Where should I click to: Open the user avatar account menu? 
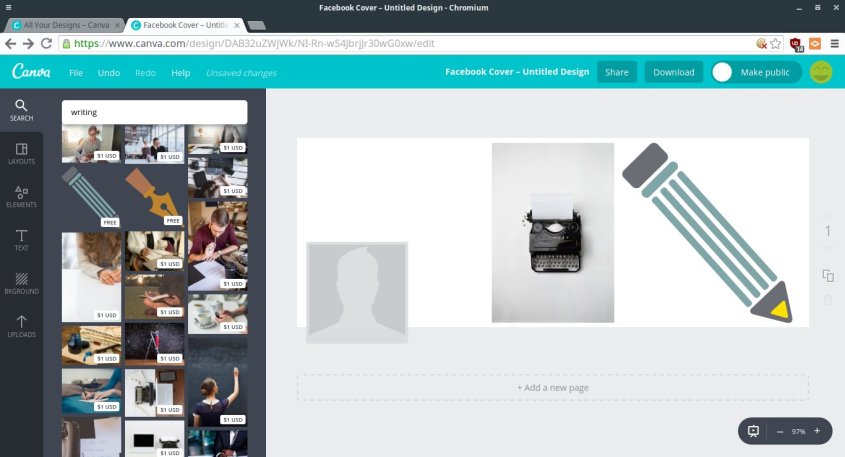pos(821,72)
